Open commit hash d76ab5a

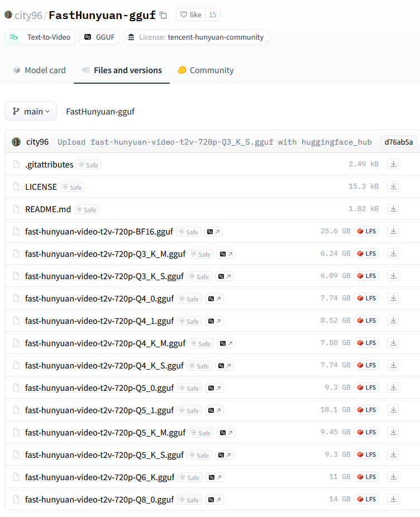[399, 142]
